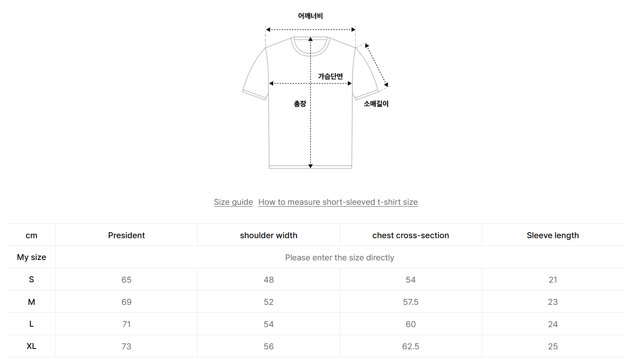Open How to measure short-sleeved t-shirt size
632x364 pixels.
tap(338, 202)
